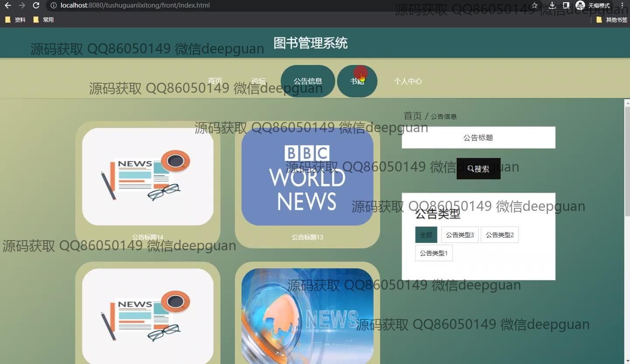630x364 pixels.
Task: Click the 公告标题14 caption text
Action: tap(148, 237)
